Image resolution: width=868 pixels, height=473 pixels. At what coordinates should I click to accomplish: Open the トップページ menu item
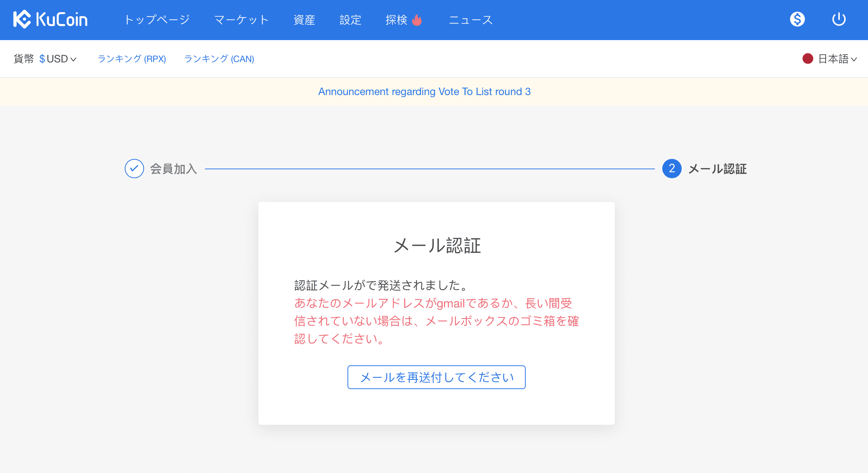click(157, 20)
